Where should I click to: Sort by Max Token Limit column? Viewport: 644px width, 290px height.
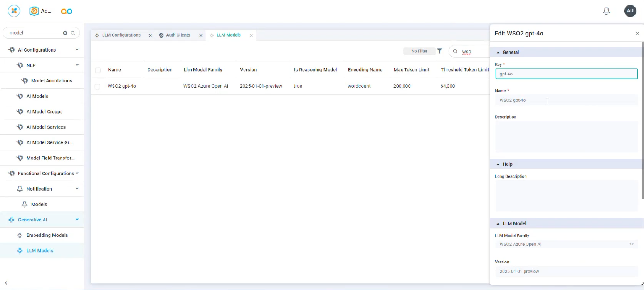(x=411, y=70)
